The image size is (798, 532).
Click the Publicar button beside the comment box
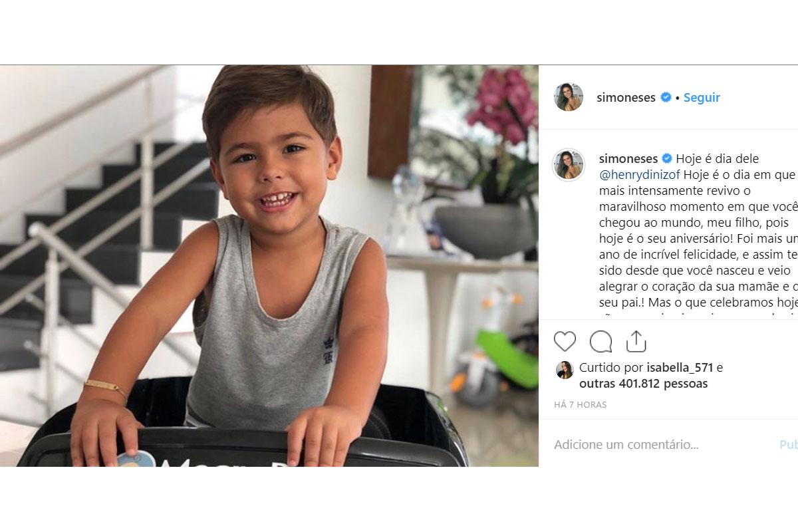(x=789, y=445)
